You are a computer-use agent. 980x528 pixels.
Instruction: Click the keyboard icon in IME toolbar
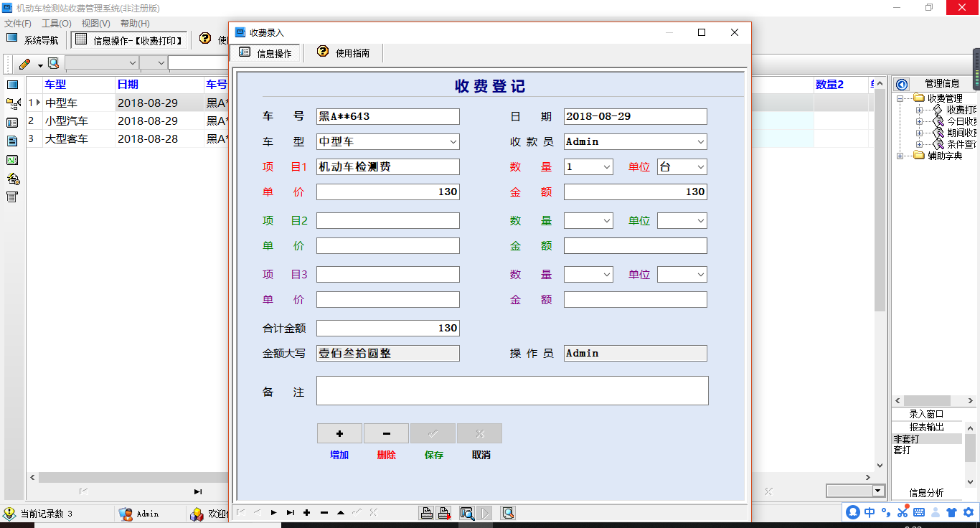point(919,512)
